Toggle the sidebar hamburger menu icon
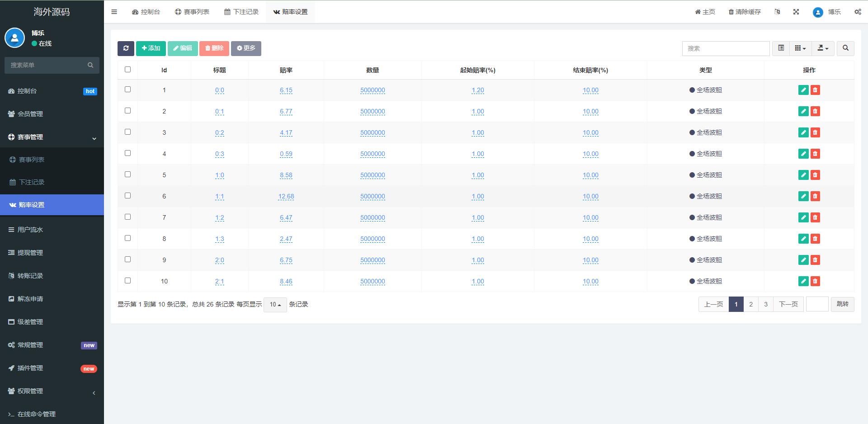868x424 pixels. click(114, 12)
